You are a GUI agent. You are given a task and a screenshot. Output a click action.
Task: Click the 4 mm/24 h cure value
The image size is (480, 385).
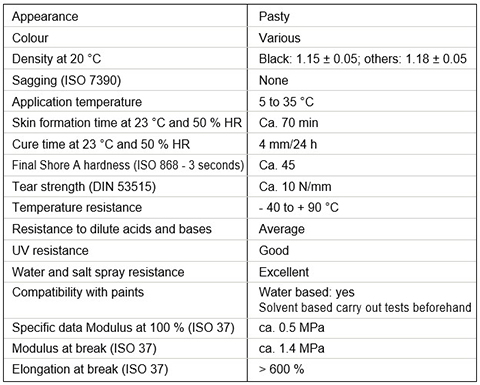click(288, 144)
